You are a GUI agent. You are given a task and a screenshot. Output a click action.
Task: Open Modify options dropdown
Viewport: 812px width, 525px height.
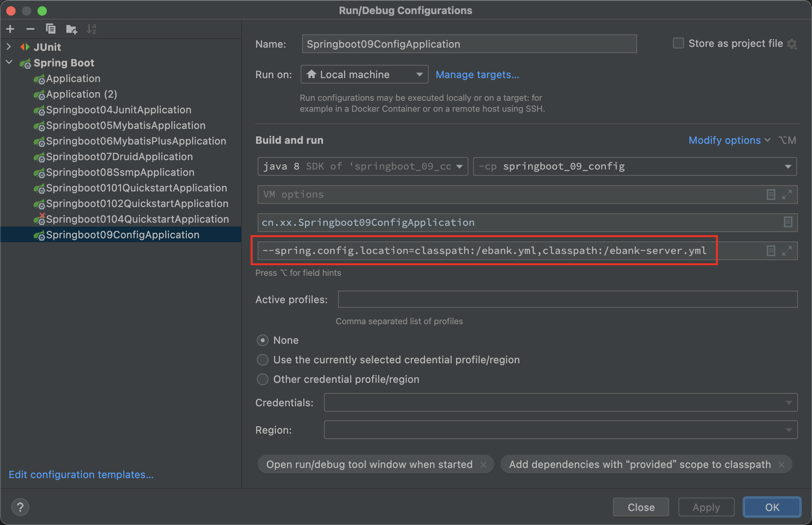tap(729, 140)
